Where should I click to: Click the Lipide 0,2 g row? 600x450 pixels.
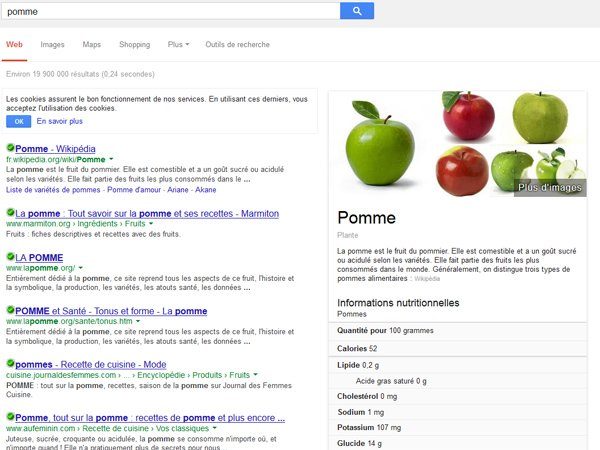pos(458,365)
